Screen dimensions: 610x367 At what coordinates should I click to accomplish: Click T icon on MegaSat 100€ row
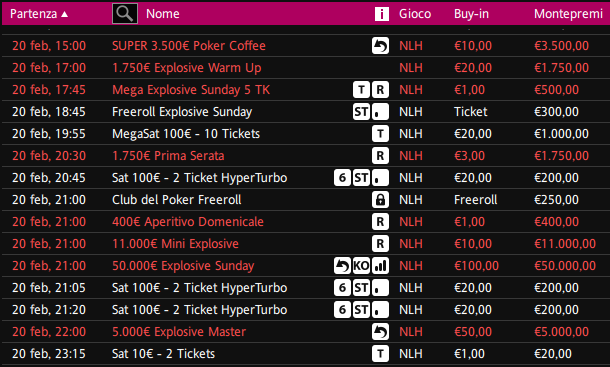pos(380,134)
